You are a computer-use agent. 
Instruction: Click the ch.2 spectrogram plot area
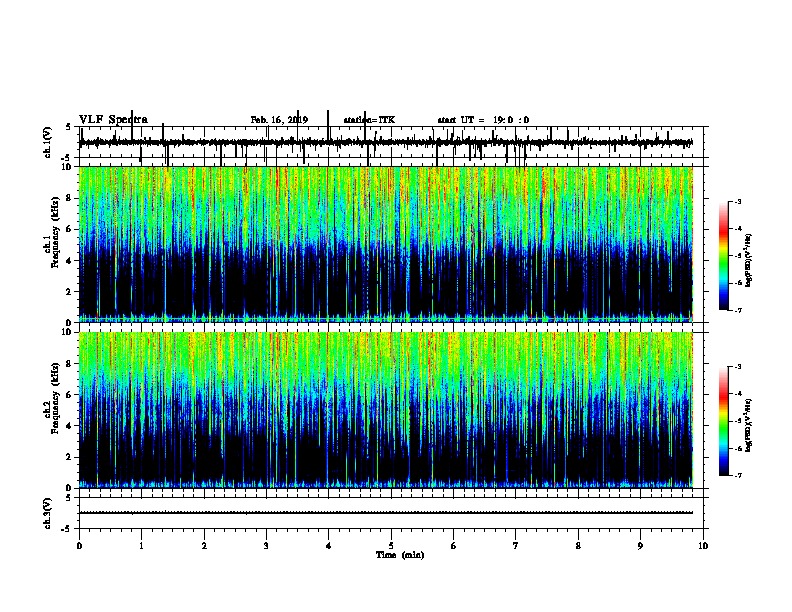coord(386,410)
